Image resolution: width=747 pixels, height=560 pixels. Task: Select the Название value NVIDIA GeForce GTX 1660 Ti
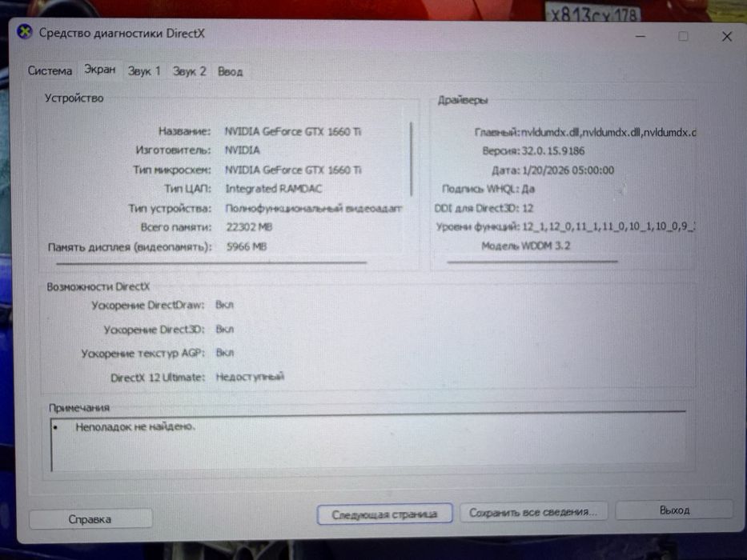click(293, 131)
